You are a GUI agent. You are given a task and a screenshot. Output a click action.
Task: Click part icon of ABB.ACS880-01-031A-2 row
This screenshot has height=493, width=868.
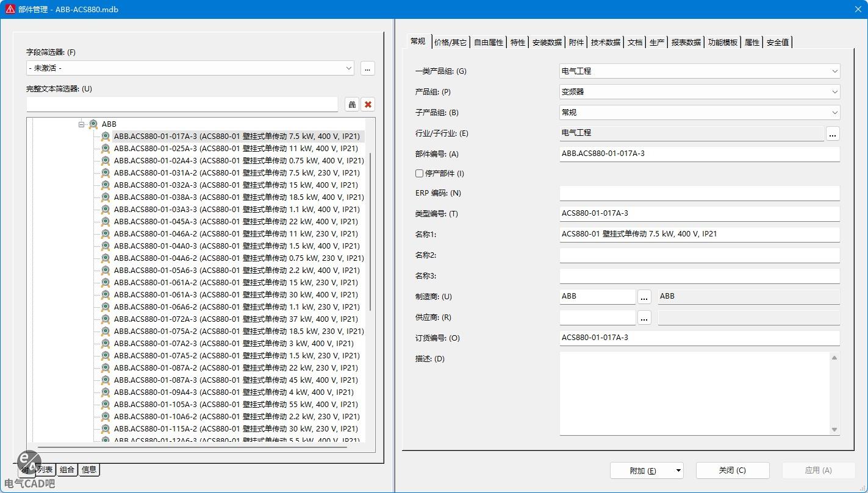(106, 173)
